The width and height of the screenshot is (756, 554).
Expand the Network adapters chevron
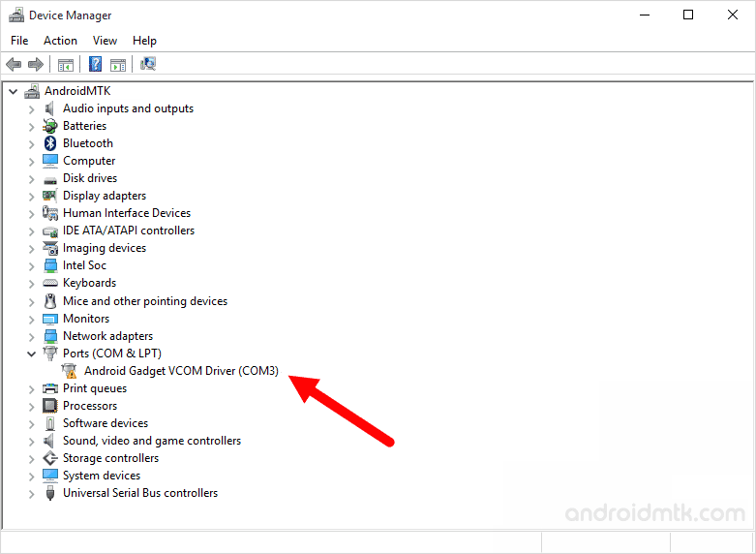[x=31, y=337]
